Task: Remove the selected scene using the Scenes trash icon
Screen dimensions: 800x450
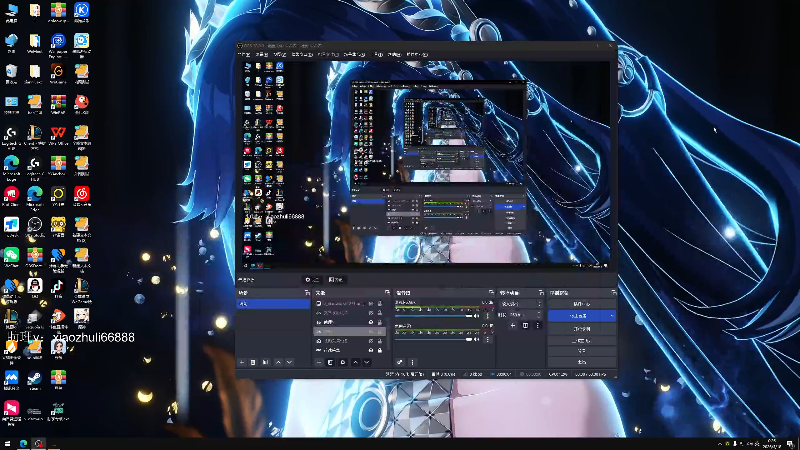Action: [x=253, y=362]
